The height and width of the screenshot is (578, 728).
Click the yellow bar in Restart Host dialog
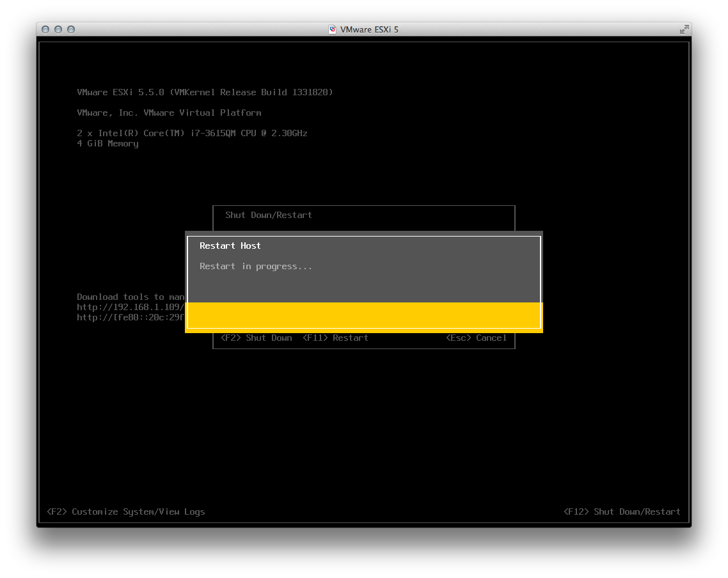363,316
